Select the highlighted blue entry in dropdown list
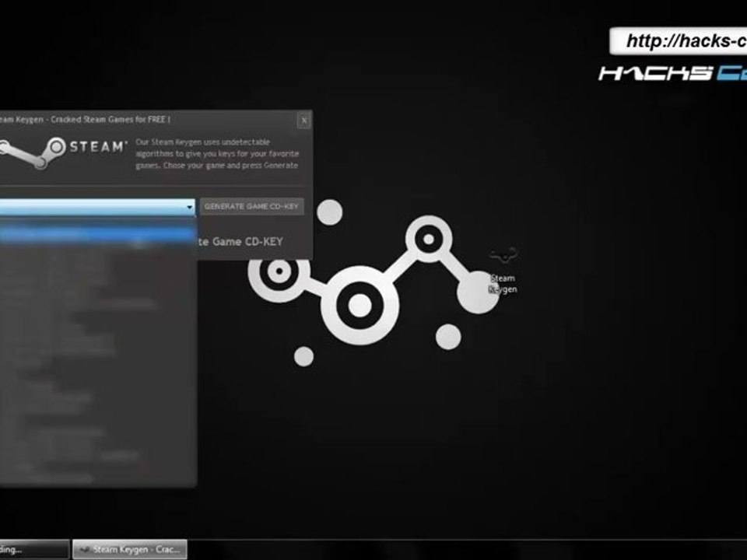This screenshot has height=560, width=747. coord(98,236)
